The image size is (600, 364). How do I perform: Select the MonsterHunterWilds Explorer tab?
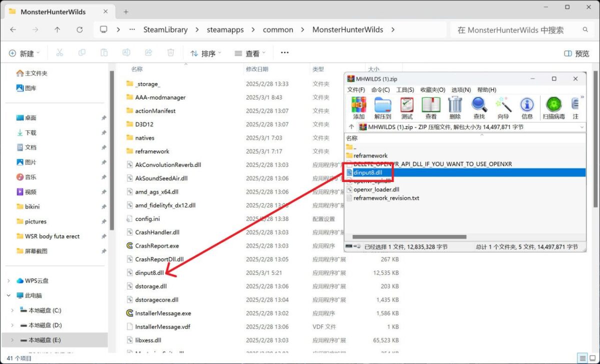coord(54,11)
